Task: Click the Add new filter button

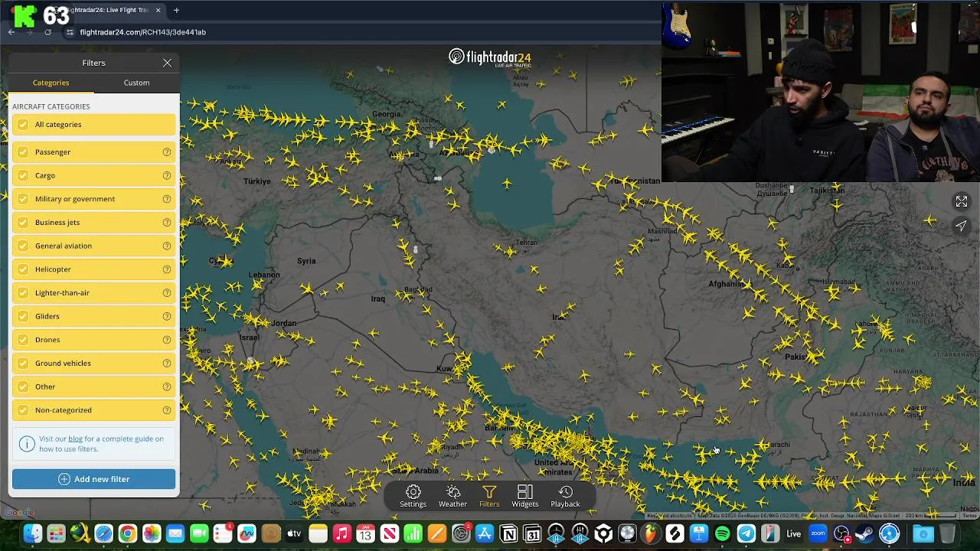Action: pos(93,479)
